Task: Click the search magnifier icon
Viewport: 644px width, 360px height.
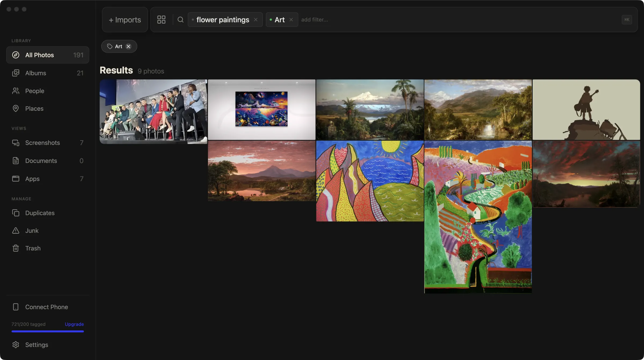Action: [x=181, y=20]
